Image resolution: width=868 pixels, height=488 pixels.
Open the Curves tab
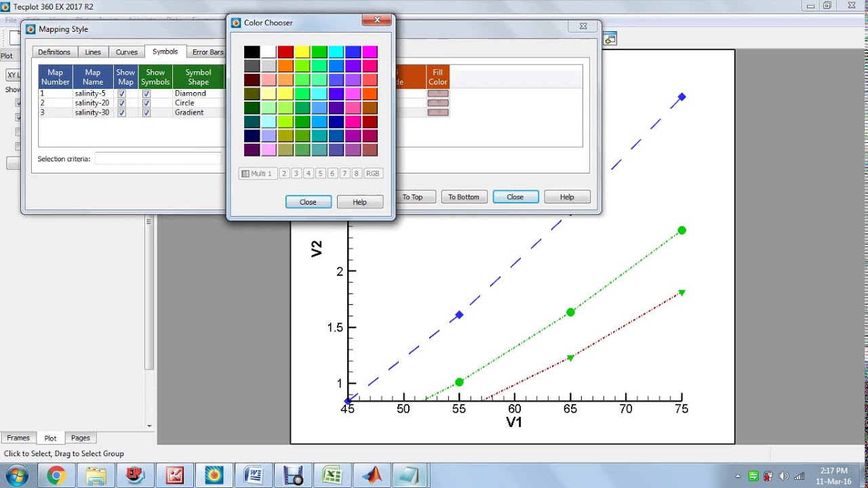[x=127, y=52]
